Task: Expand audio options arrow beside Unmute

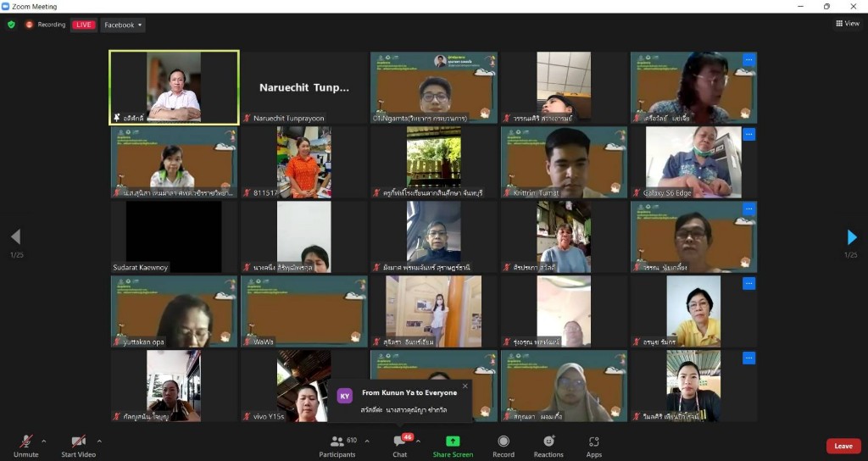Action: pos(44,441)
